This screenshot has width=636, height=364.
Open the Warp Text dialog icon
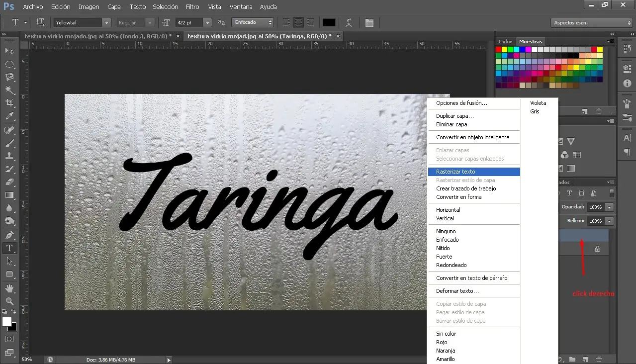click(349, 22)
